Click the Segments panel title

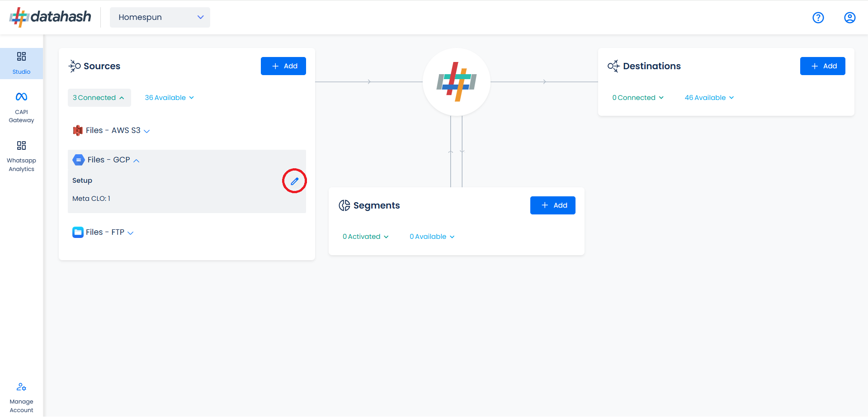(x=377, y=205)
